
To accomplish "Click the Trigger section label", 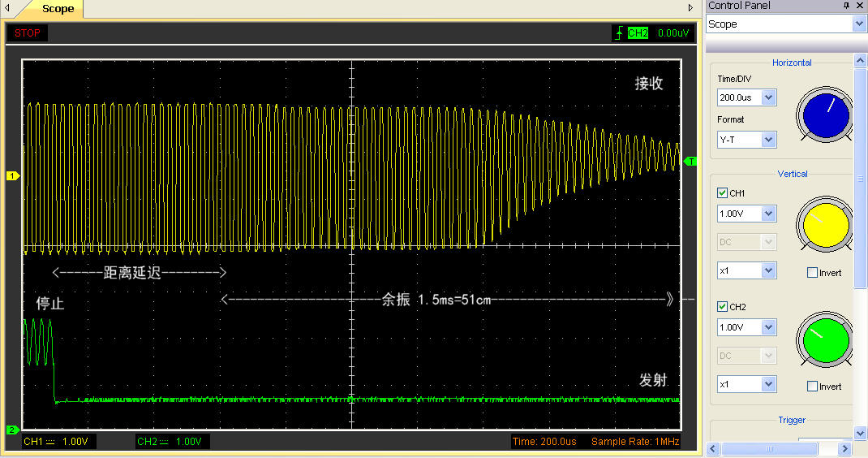I will [x=792, y=420].
